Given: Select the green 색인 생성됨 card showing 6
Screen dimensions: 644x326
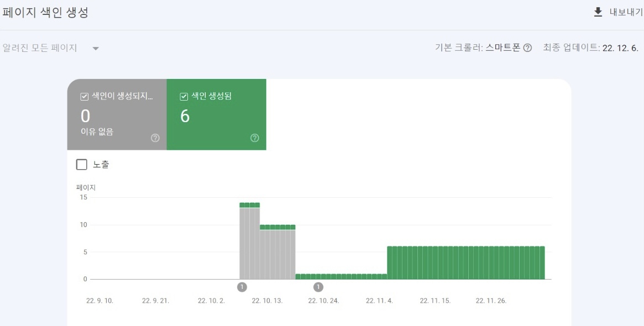Looking at the screenshot, I should point(217,114).
